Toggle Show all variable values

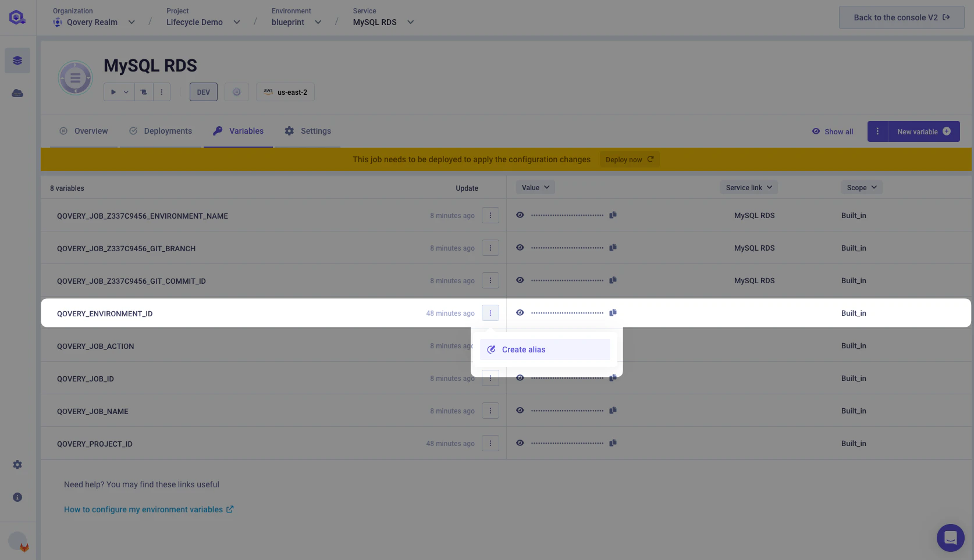pyautogui.click(x=832, y=131)
